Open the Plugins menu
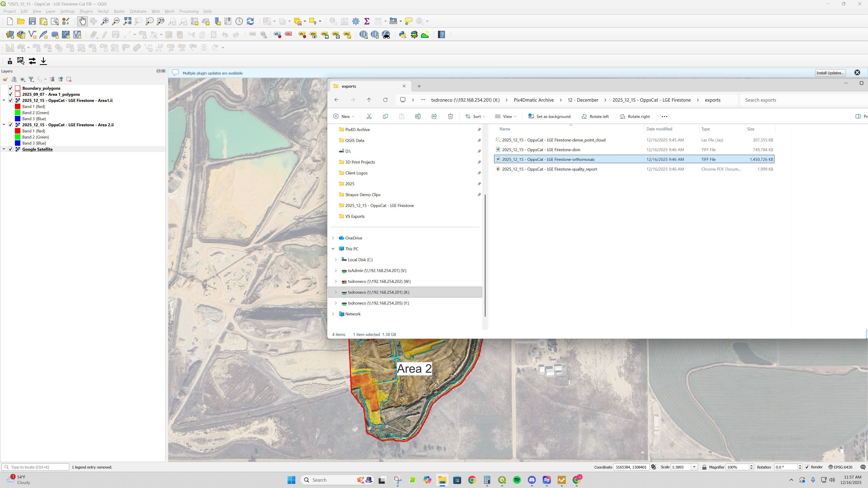Screen dimensions: 868x488 pyautogui.click(x=86, y=11)
